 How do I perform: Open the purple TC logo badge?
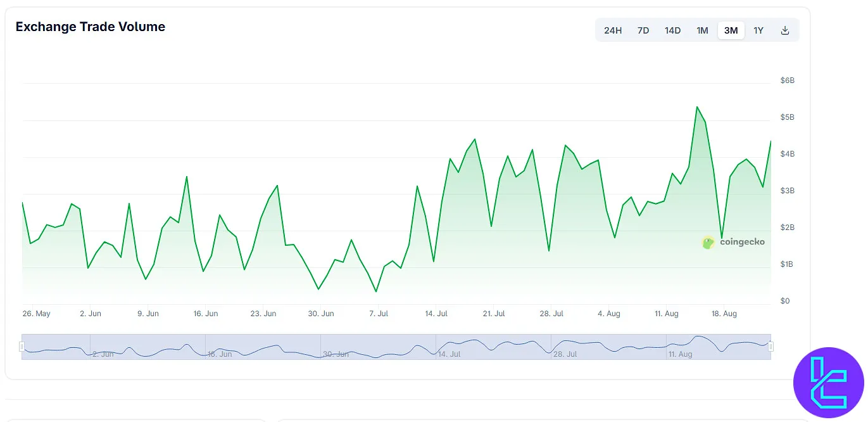tap(829, 383)
